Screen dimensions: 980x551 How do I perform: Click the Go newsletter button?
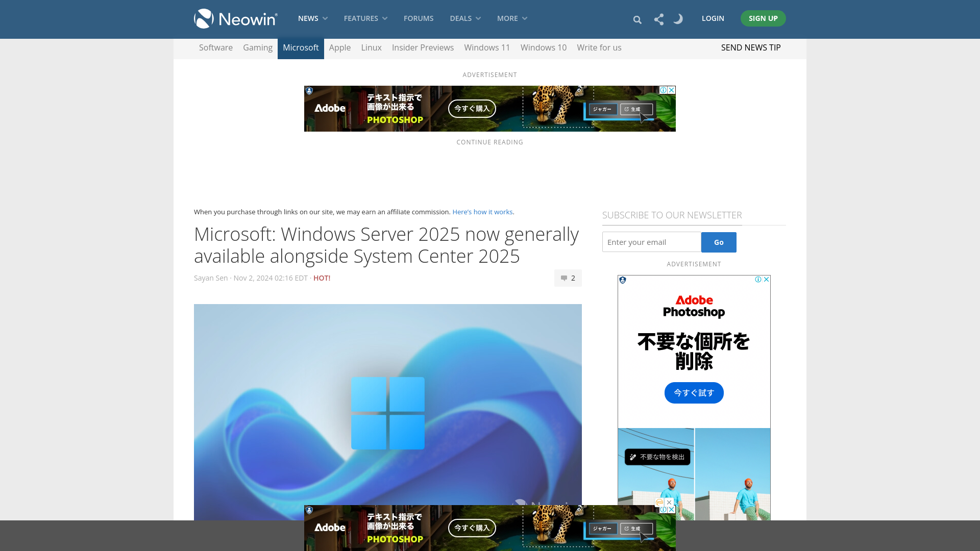[719, 241]
